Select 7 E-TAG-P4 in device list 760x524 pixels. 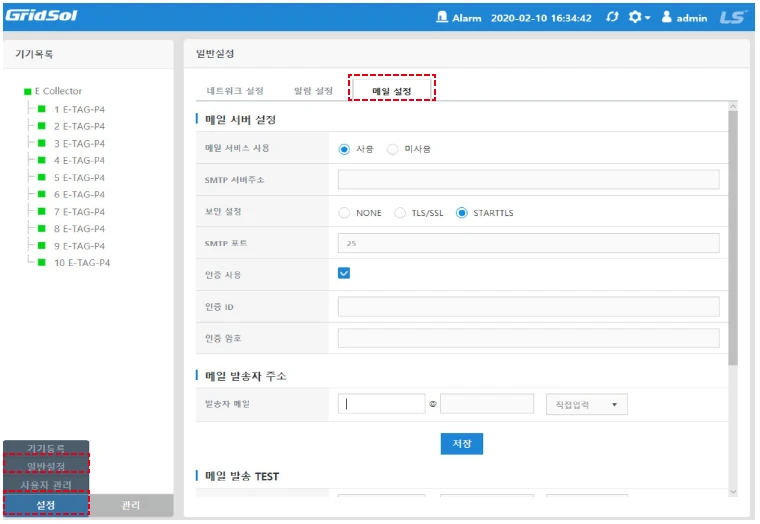click(79, 211)
